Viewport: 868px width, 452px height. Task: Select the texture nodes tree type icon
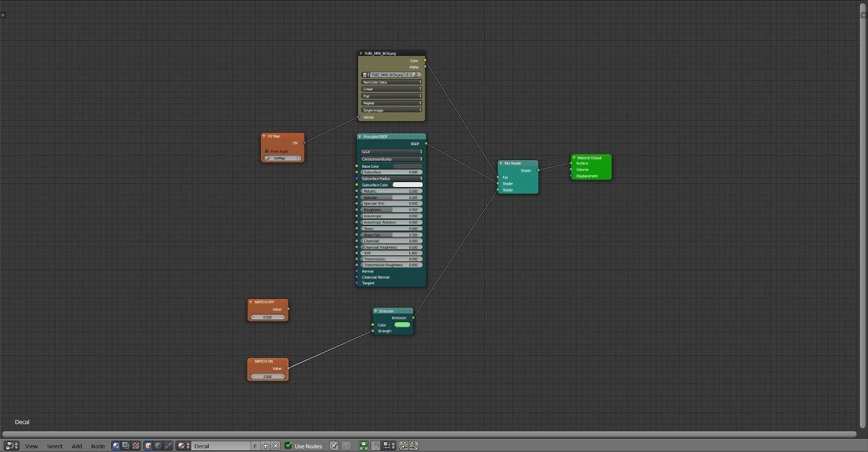pyautogui.click(x=136, y=446)
